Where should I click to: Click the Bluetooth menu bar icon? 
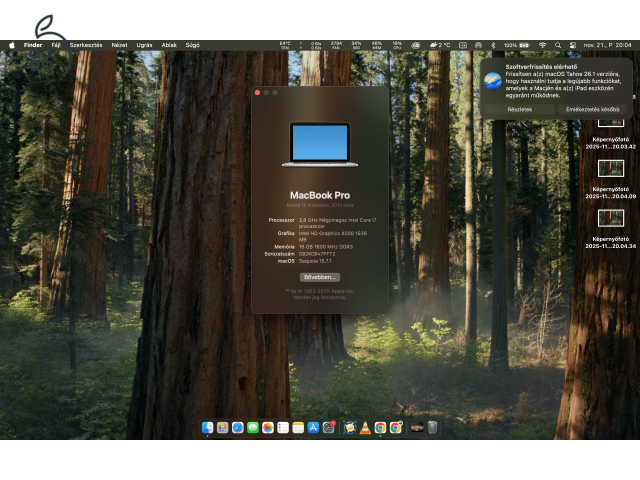[x=493, y=45]
